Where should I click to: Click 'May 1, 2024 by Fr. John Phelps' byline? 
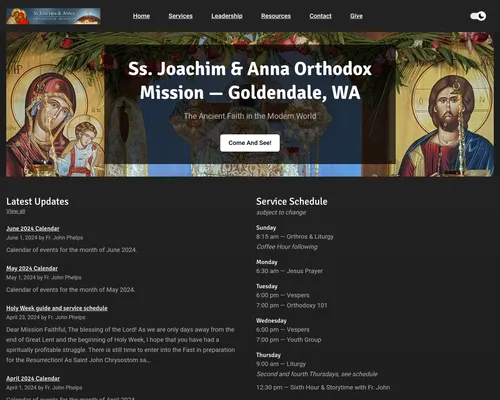point(44,277)
